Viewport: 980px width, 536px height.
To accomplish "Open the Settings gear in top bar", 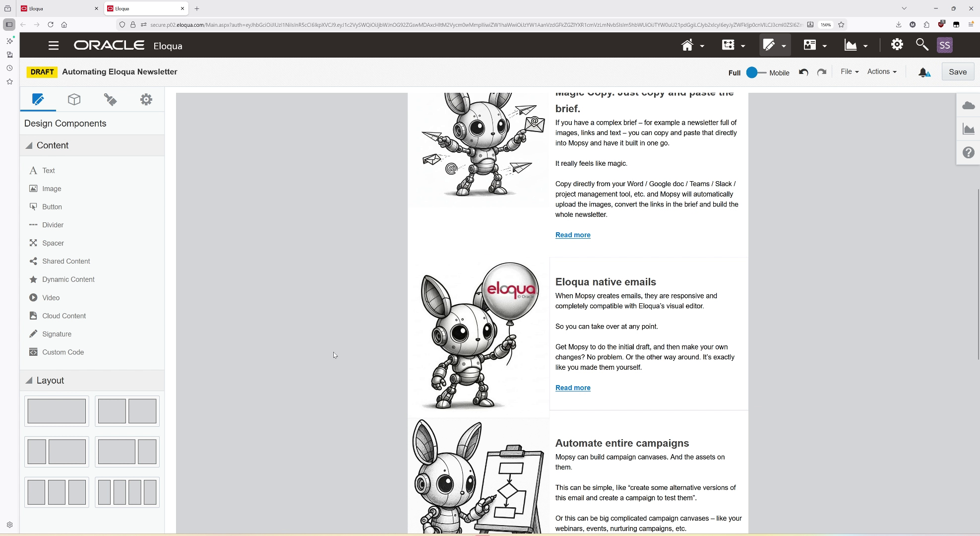I will click(x=897, y=45).
